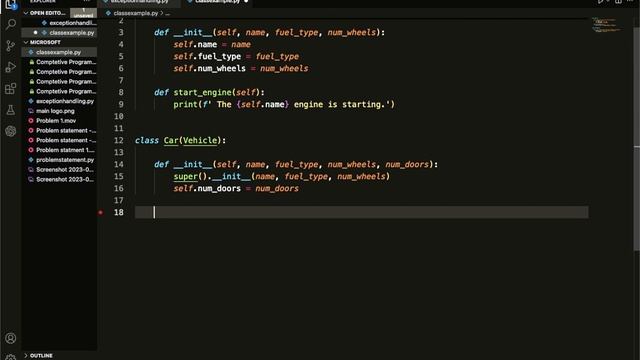
Task: Click 'super' on line 15
Action: (x=185, y=176)
